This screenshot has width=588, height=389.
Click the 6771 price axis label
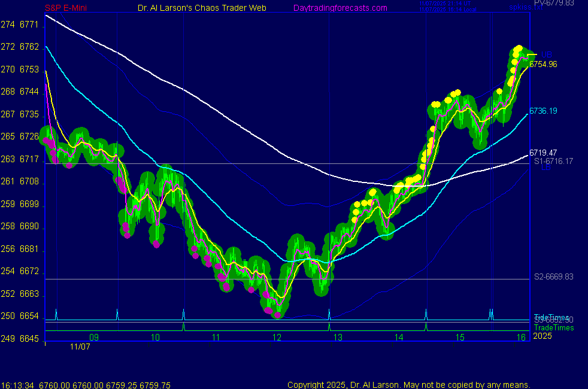click(29, 25)
